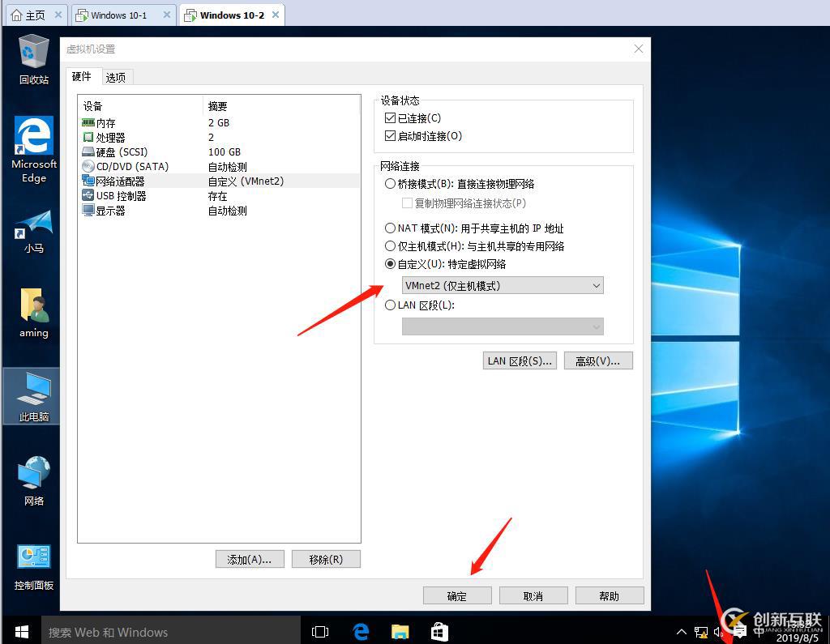Show hidden tray icons chevron
The image size is (830, 644).
pyautogui.click(x=681, y=632)
